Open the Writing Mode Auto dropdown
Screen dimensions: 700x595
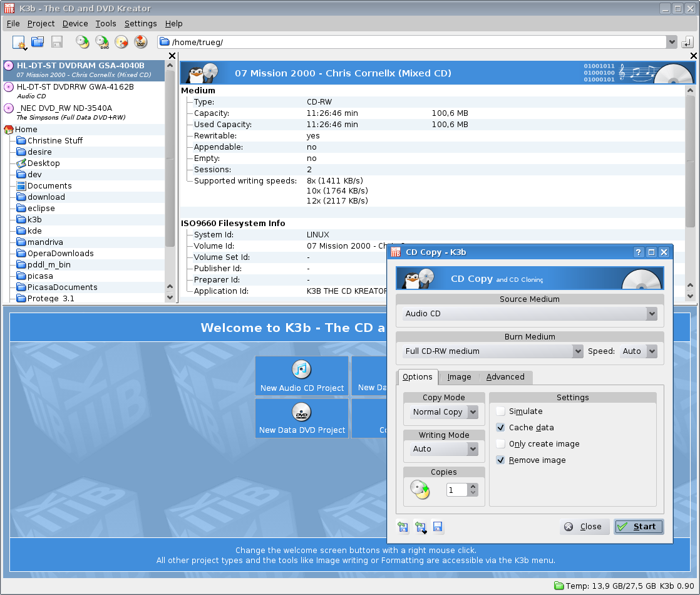click(x=444, y=449)
